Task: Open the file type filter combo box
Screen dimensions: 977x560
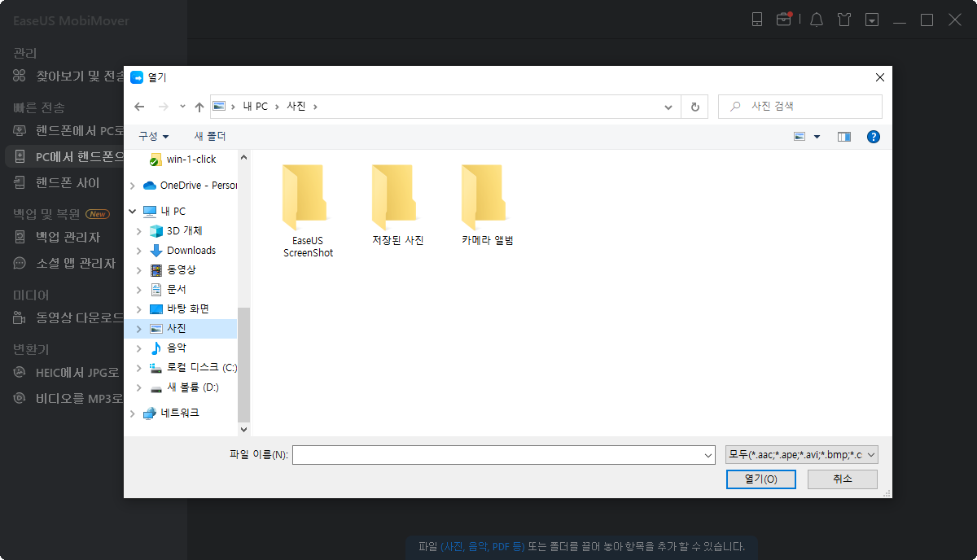Action: (x=802, y=454)
